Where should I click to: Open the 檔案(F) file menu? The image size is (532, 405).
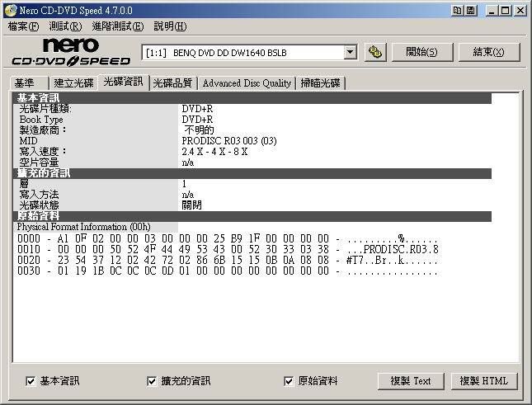click(23, 26)
